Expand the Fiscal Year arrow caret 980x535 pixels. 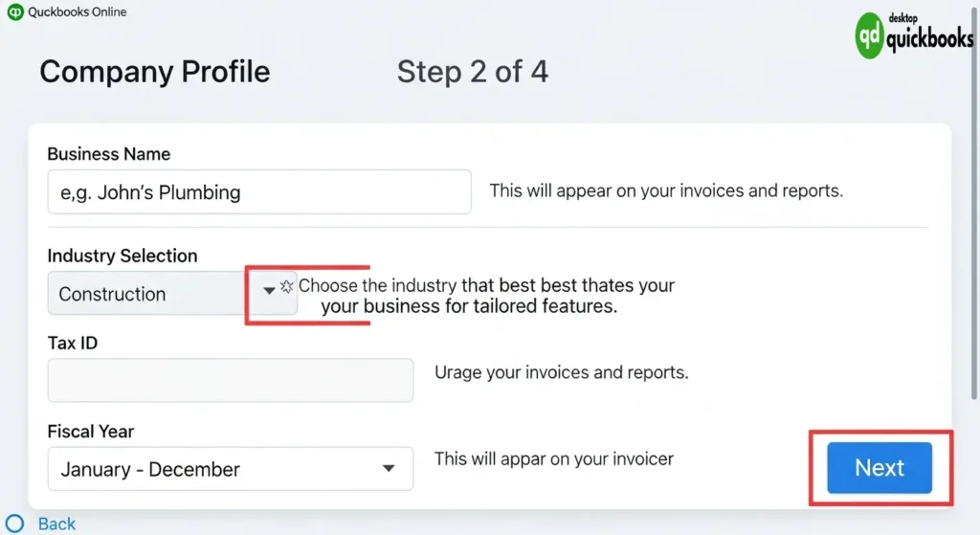tap(389, 469)
